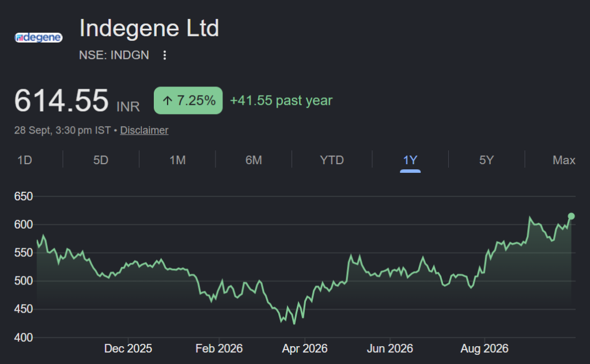
Task: Select the 1Y time range tab
Action: click(410, 160)
